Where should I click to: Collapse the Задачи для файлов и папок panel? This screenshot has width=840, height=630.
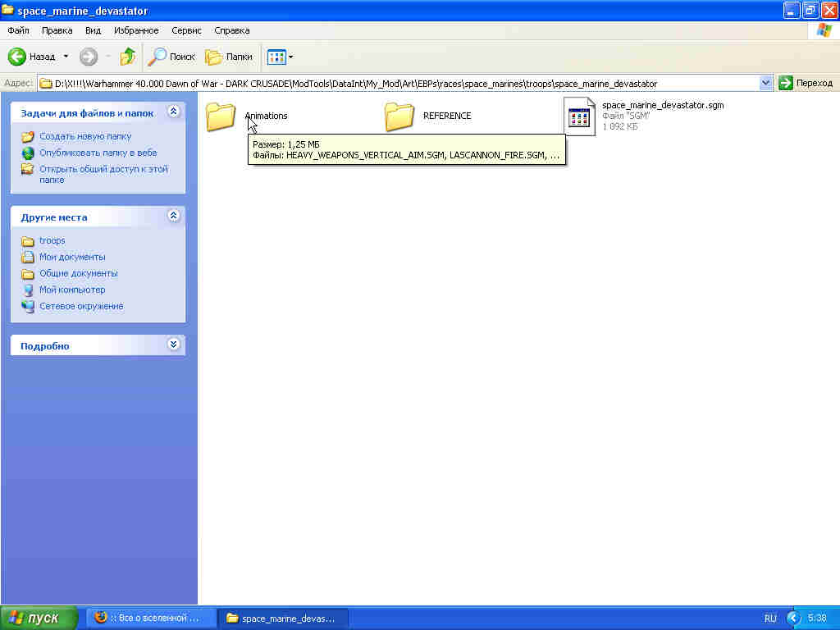[173, 112]
